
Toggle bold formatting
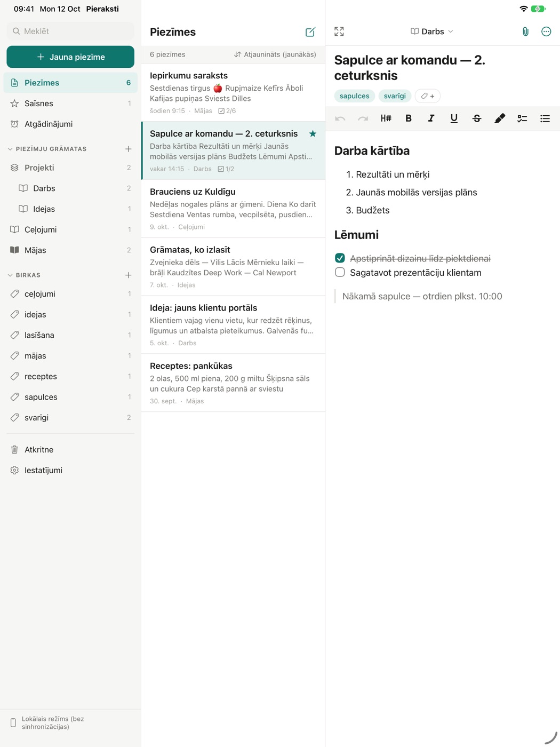[x=409, y=118]
